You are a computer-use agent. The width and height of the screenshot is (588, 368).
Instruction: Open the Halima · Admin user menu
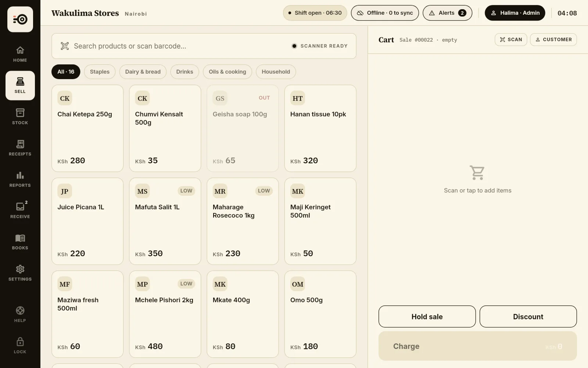click(515, 13)
